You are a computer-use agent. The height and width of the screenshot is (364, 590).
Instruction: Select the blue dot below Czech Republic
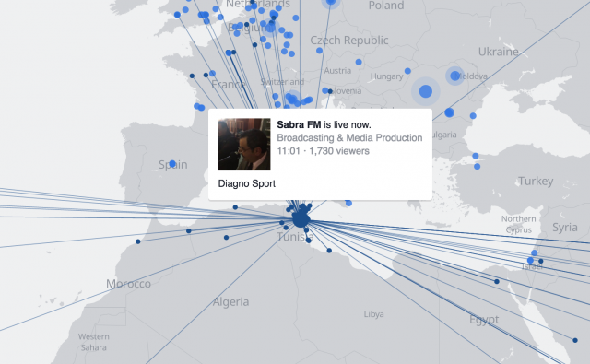pyautogui.click(x=320, y=51)
